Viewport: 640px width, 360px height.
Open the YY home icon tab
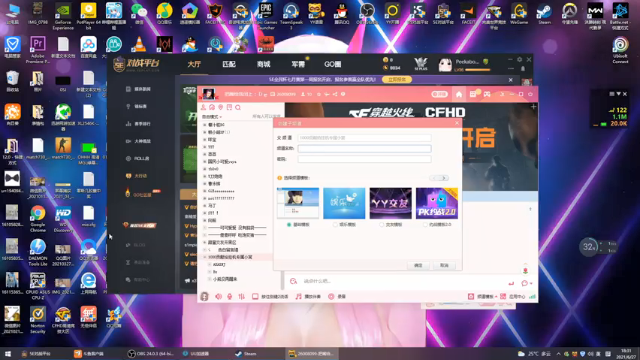click(459, 94)
